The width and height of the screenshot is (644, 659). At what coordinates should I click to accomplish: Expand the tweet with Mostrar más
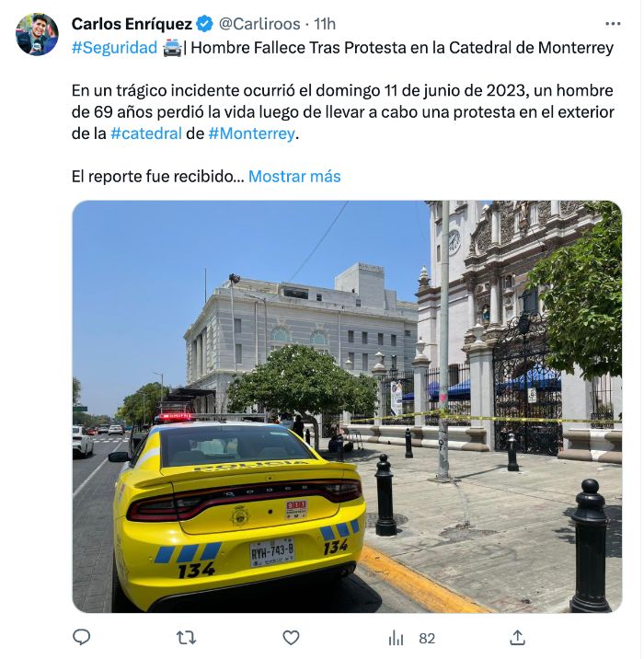[294, 176]
